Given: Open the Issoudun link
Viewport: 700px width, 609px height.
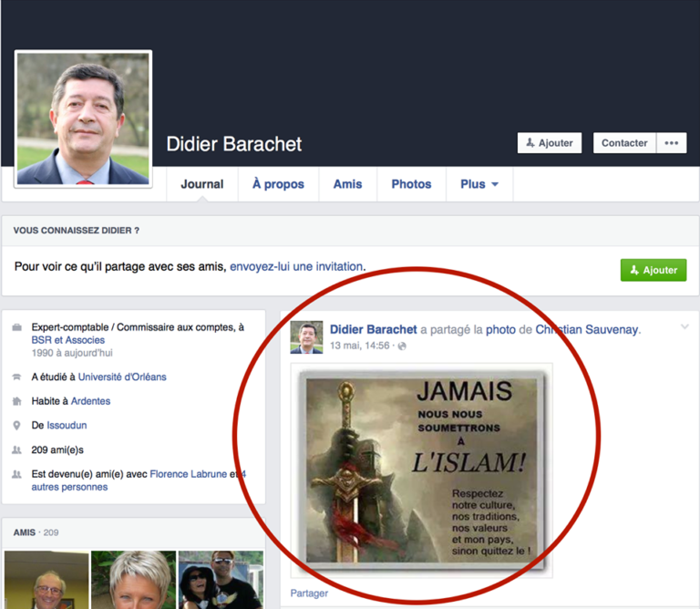Looking at the screenshot, I should pos(67,425).
